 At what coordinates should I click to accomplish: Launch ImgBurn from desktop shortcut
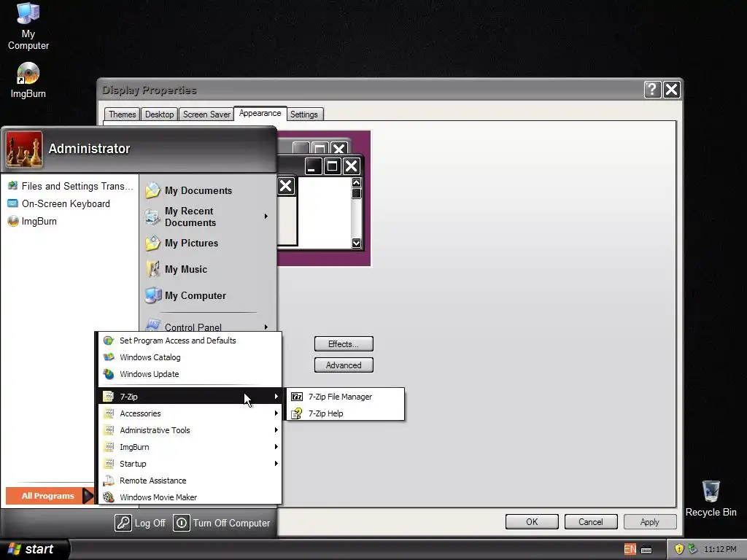pyautogui.click(x=28, y=80)
